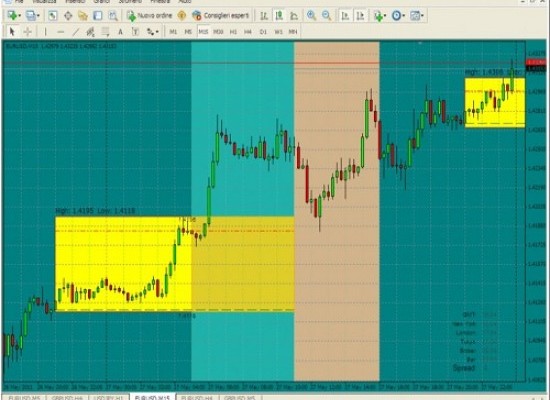550x400 pixels.
Task: Select the Crosshair tool
Action: [27, 32]
